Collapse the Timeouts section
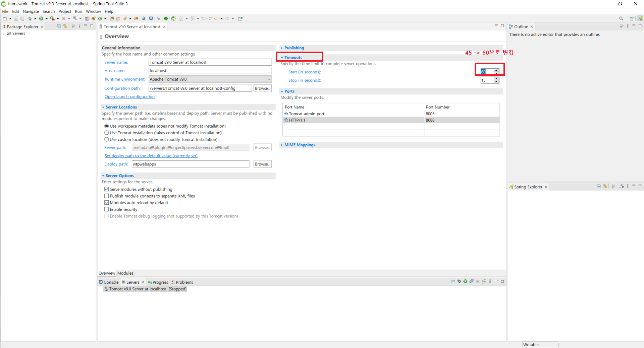 pyautogui.click(x=282, y=58)
